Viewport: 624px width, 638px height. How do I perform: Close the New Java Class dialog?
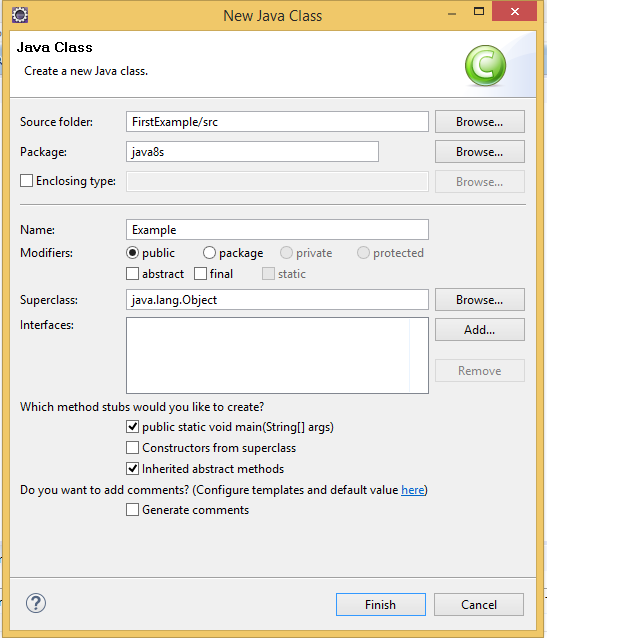click(x=515, y=11)
